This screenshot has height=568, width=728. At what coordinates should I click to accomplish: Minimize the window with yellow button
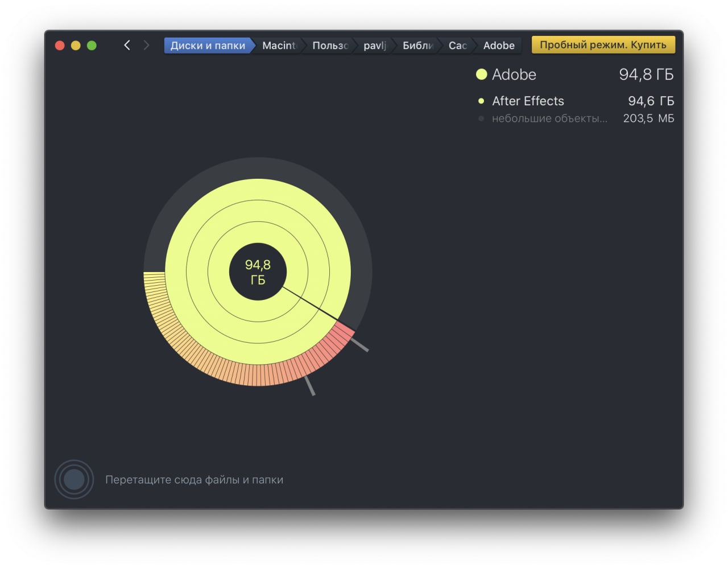coord(76,46)
